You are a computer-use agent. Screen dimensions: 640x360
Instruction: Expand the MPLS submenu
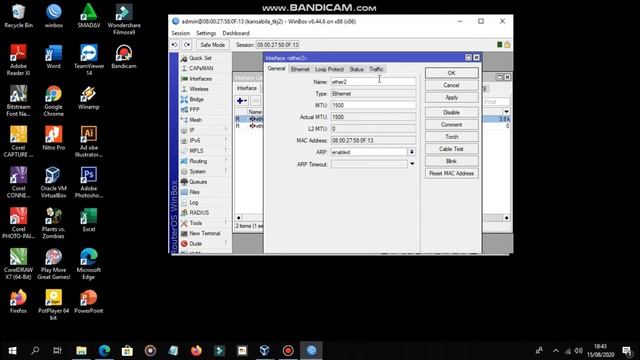pyautogui.click(x=205, y=151)
